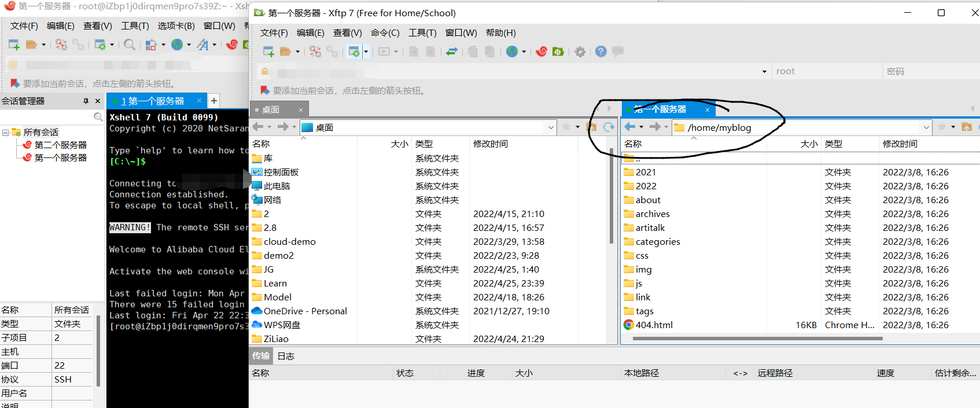Click the New Session icon in Xftp toolbar

pyautogui.click(x=268, y=52)
